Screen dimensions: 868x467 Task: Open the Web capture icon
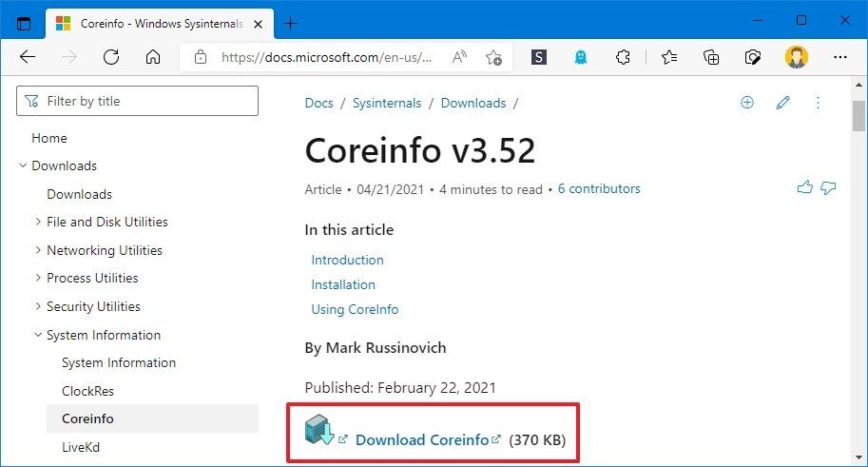tap(753, 57)
